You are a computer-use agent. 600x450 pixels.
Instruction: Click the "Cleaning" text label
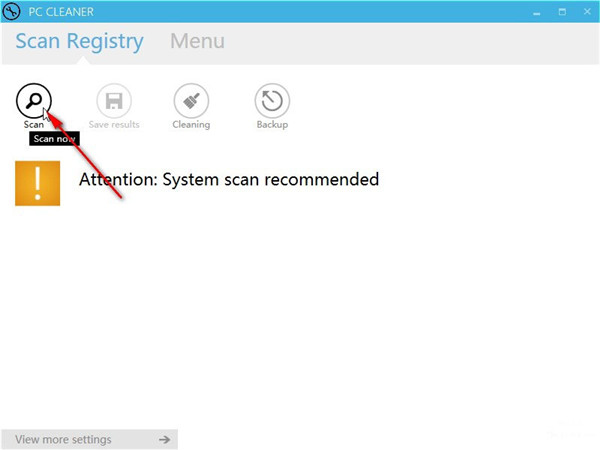click(191, 125)
